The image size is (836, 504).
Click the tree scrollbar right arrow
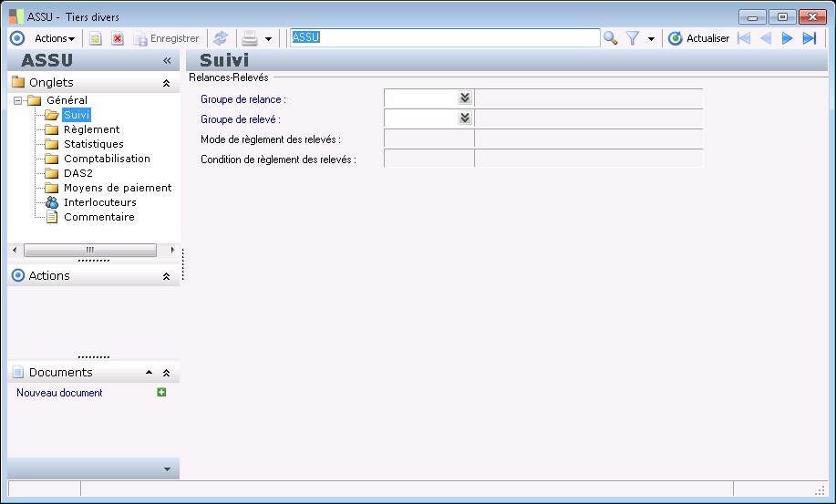(x=172, y=250)
